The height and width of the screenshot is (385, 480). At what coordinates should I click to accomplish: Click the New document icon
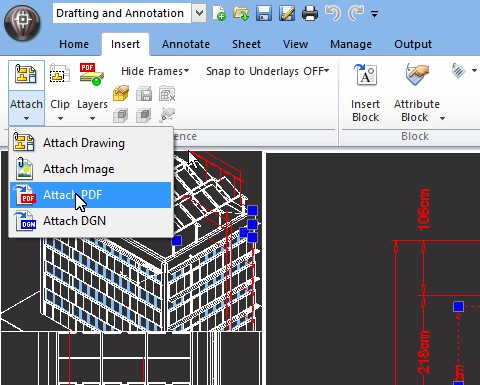tap(219, 13)
